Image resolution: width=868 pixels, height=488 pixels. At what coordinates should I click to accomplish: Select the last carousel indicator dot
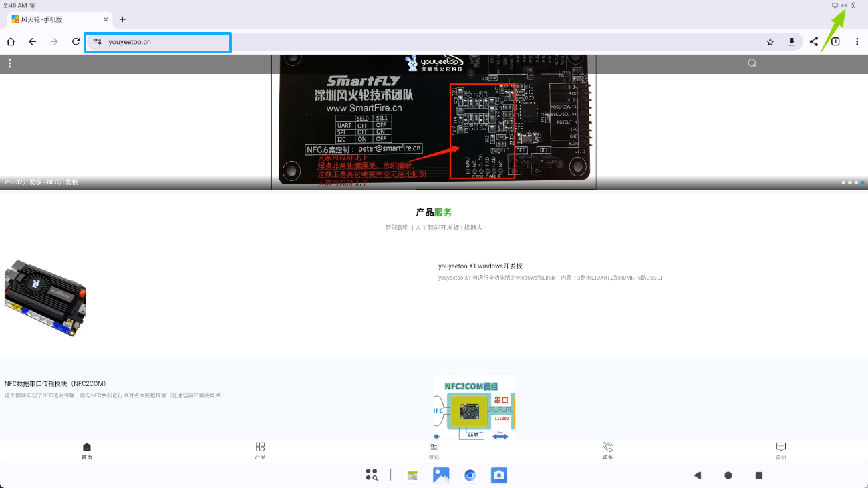tap(863, 182)
